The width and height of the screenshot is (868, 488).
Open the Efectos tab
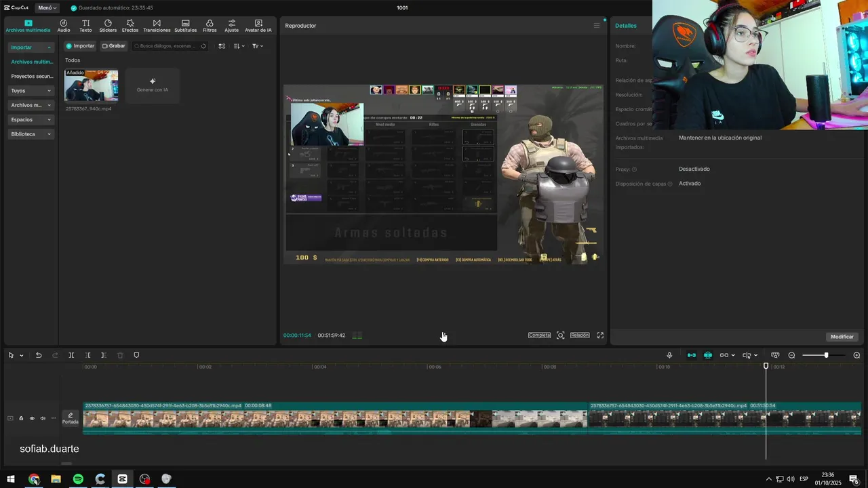(130, 26)
